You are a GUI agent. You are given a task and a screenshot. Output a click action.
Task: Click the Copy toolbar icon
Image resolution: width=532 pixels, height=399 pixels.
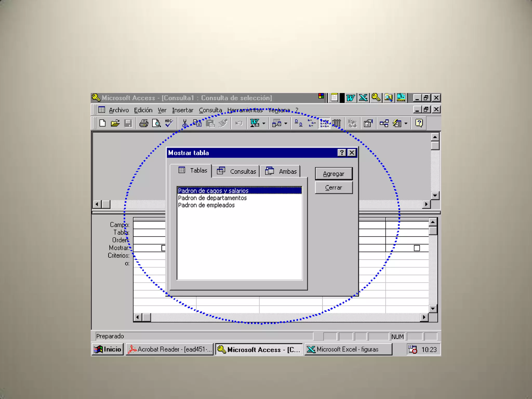pos(197,123)
